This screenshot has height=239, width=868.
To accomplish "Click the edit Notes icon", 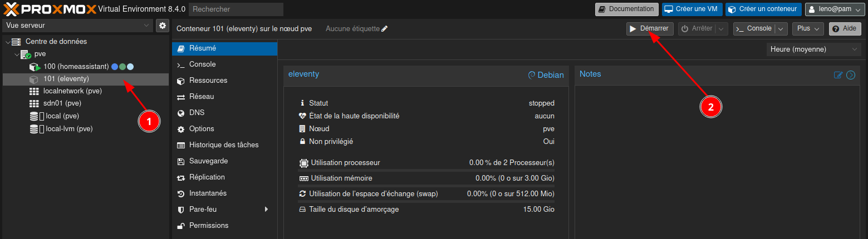I will pyautogui.click(x=838, y=75).
